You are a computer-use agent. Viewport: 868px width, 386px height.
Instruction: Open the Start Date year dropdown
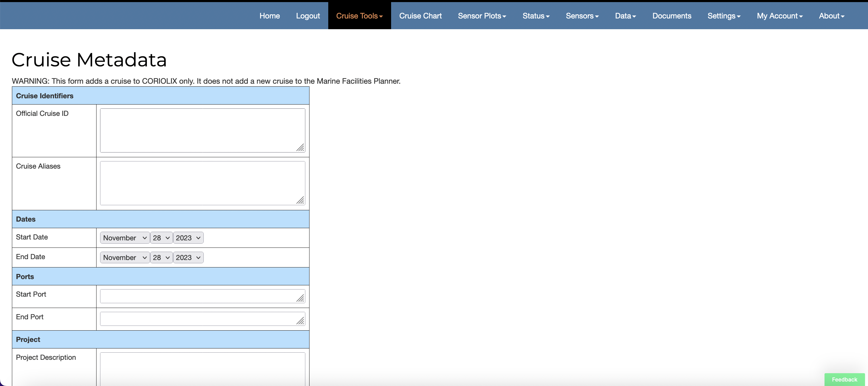tap(188, 238)
